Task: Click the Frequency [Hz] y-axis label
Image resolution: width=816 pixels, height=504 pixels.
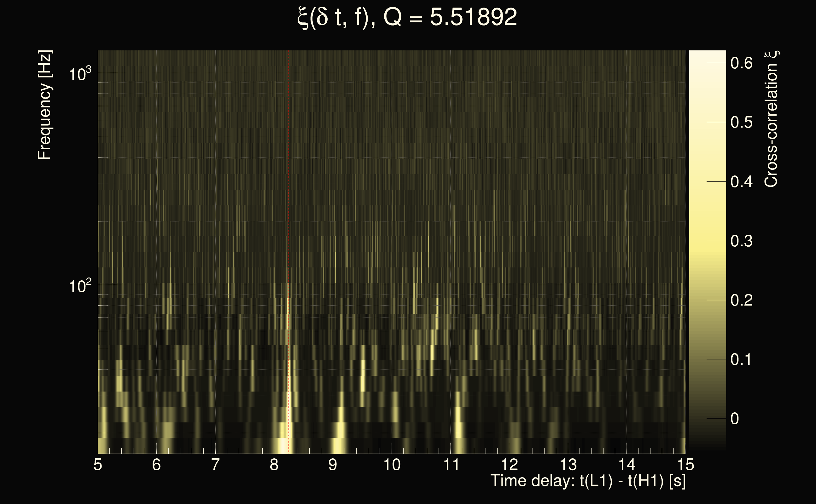Action: [44, 105]
